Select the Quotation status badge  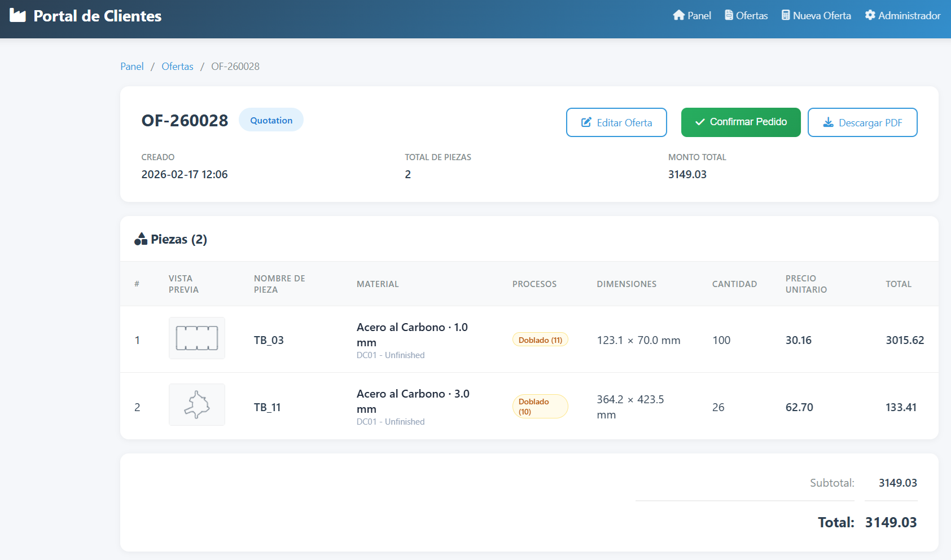click(271, 120)
